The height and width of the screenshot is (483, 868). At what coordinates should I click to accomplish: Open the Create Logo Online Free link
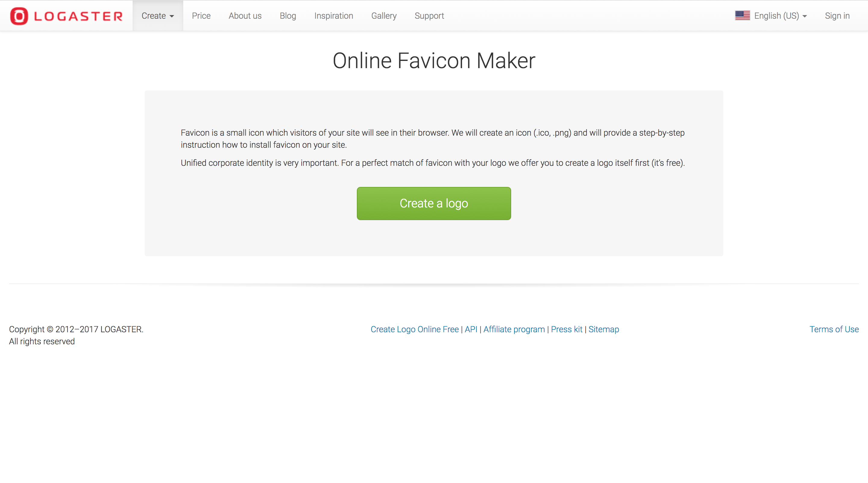(415, 329)
